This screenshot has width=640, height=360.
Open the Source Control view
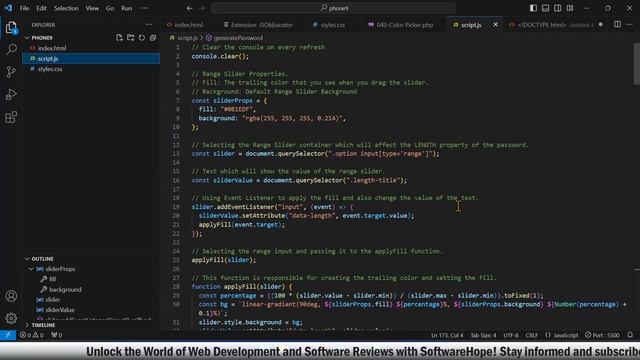[11, 72]
